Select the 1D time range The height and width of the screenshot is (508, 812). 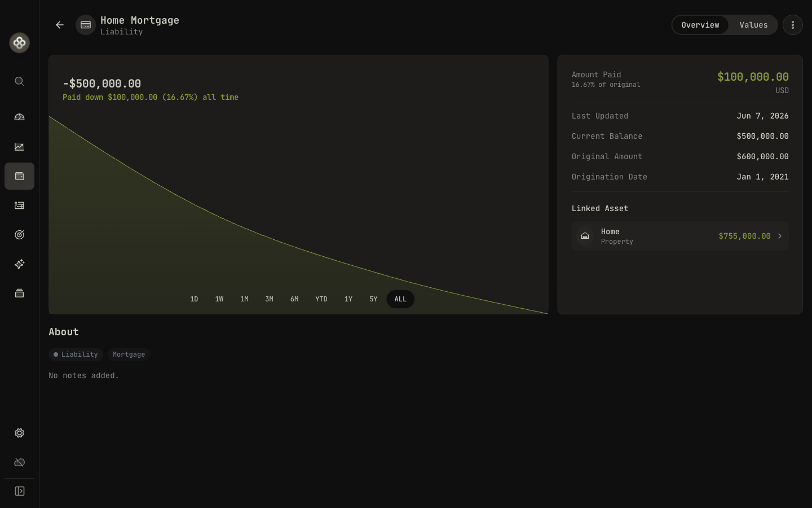tap(194, 299)
